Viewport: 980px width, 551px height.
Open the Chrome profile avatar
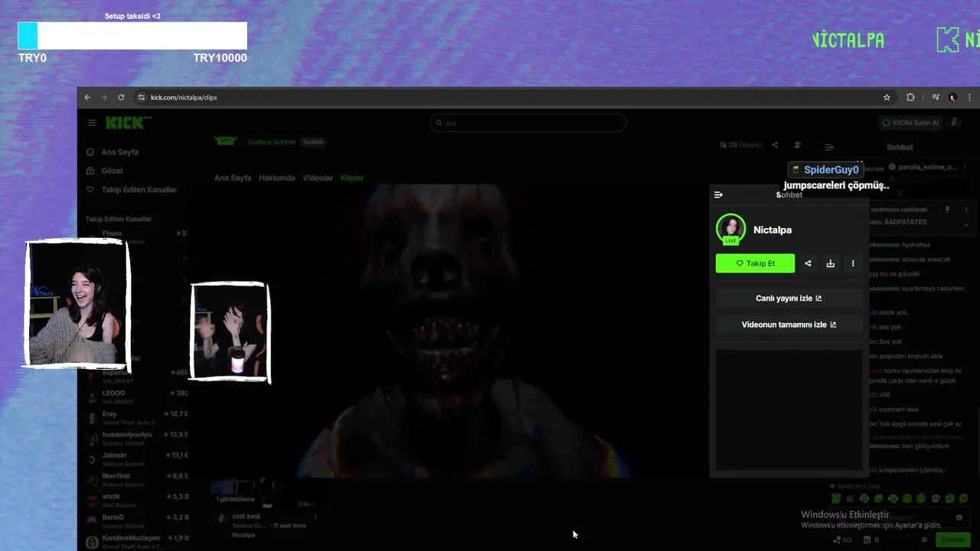(952, 97)
